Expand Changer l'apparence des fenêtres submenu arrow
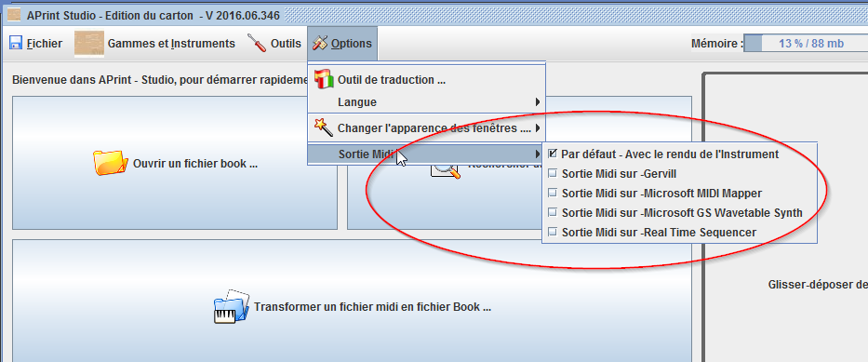This screenshot has height=362, width=868. 538,129
